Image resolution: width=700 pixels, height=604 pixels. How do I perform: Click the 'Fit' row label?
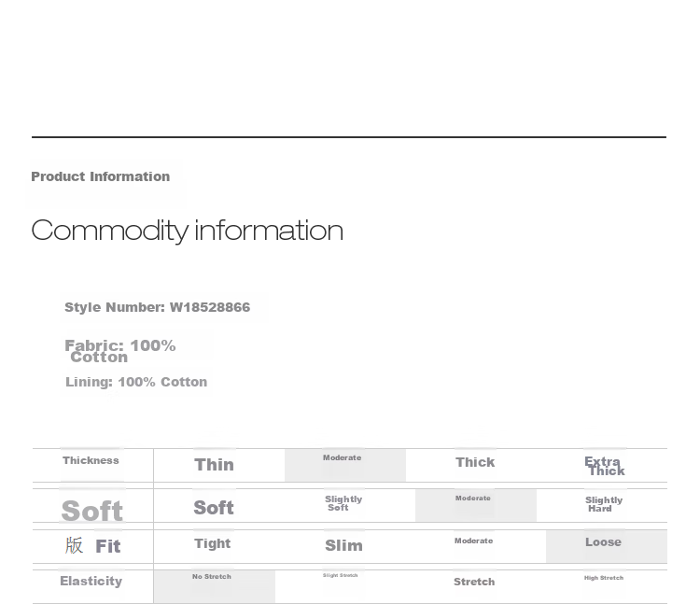click(107, 546)
